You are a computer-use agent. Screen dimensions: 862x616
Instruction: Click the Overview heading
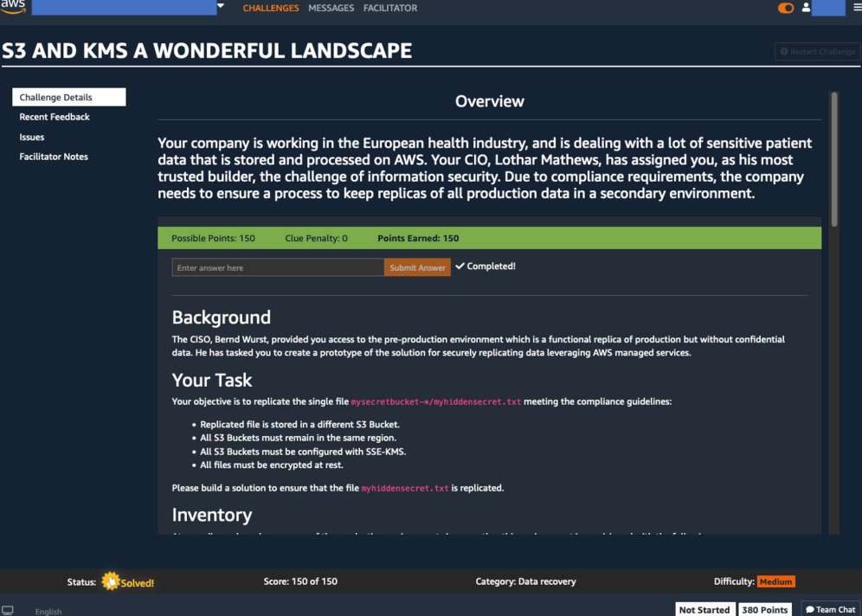(x=489, y=101)
